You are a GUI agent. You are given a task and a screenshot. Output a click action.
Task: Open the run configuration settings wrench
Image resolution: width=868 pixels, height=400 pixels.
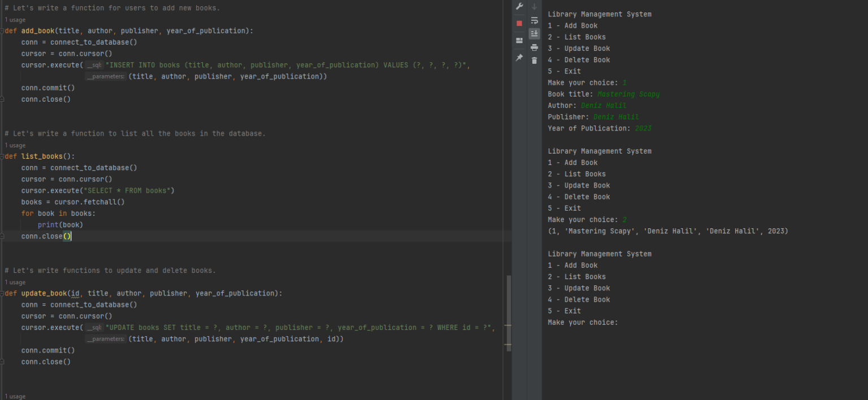click(519, 6)
